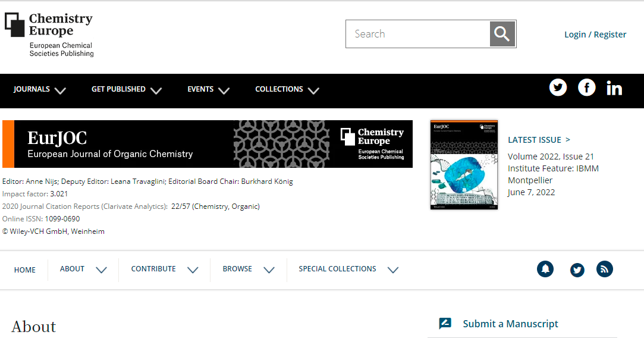Click the Chemistry Europe logo
The height and width of the screenshot is (338, 644).
pyautogui.click(x=49, y=35)
